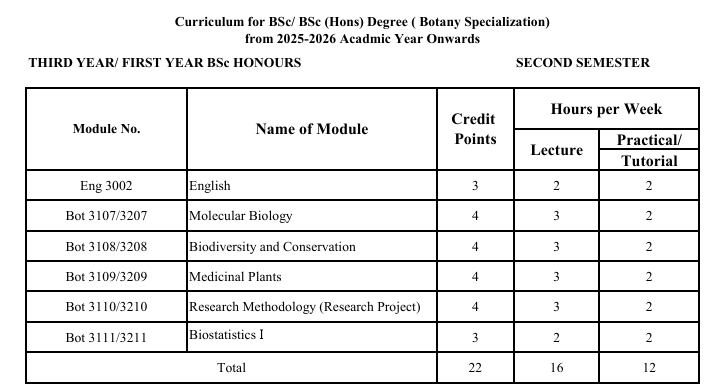The height and width of the screenshot is (389, 723).
Task: Select the Name of Module header cell
Action: click(x=312, y=129)
